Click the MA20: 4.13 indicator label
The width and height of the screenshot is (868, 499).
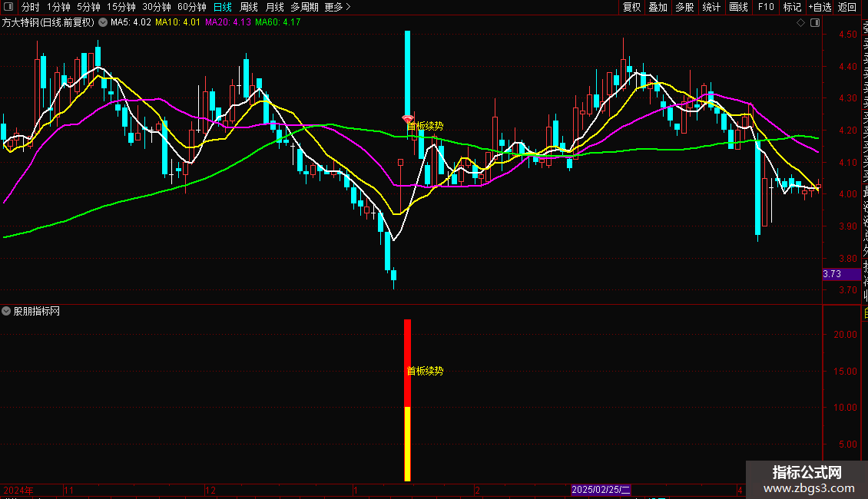coord(227,23)
